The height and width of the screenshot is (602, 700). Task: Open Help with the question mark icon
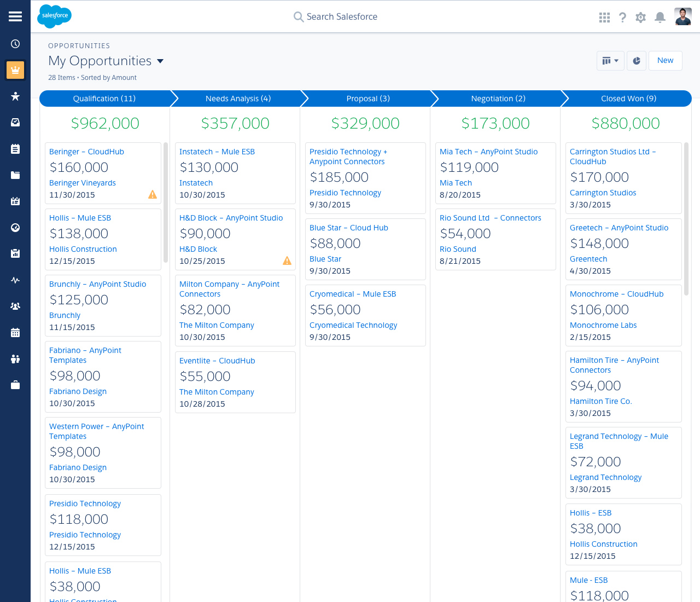click(622, 17)
